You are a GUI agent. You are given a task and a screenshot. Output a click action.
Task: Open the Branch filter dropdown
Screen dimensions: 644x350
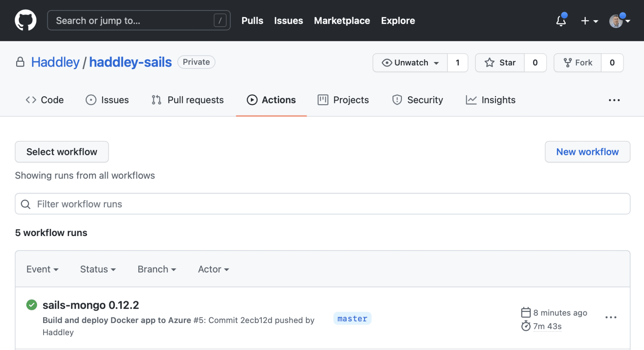click(x=157, y=269)
